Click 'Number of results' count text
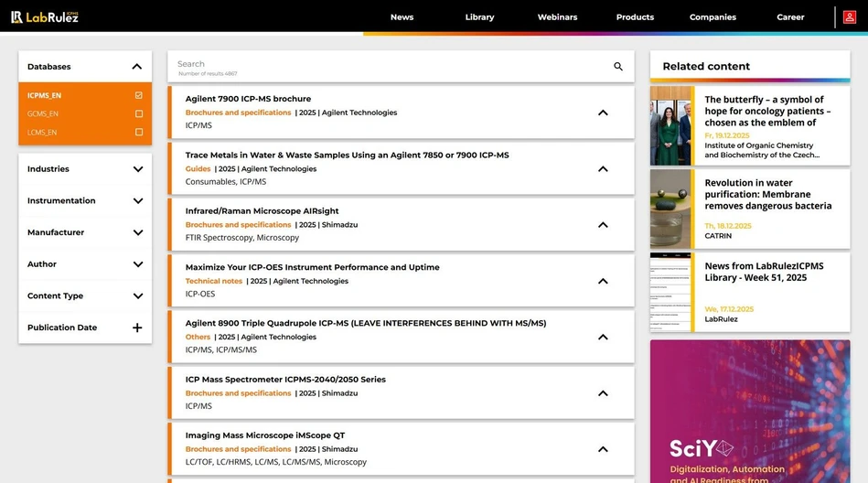This screenshot has height=483, width=868. pyautogui.click(x=208, y=74)
